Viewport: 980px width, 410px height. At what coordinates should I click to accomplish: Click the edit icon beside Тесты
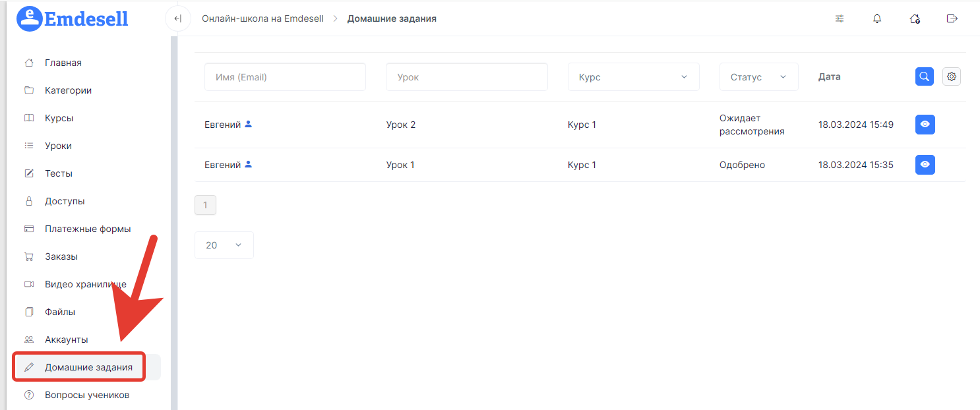point(29,173)
